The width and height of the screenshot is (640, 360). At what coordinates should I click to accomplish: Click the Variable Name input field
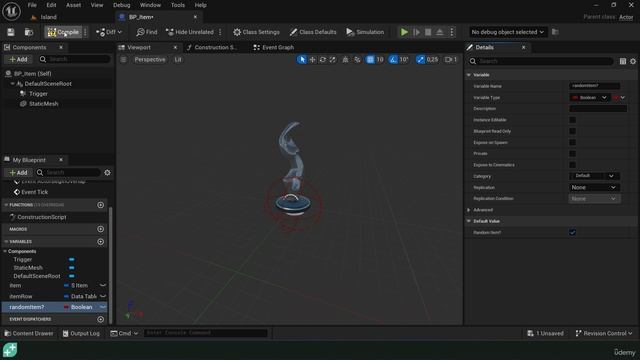tap(594, 86)
